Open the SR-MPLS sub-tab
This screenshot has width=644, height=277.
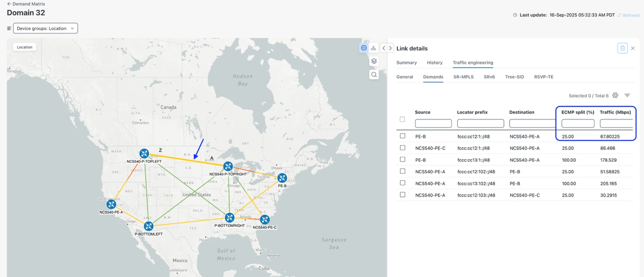point(463,77)
